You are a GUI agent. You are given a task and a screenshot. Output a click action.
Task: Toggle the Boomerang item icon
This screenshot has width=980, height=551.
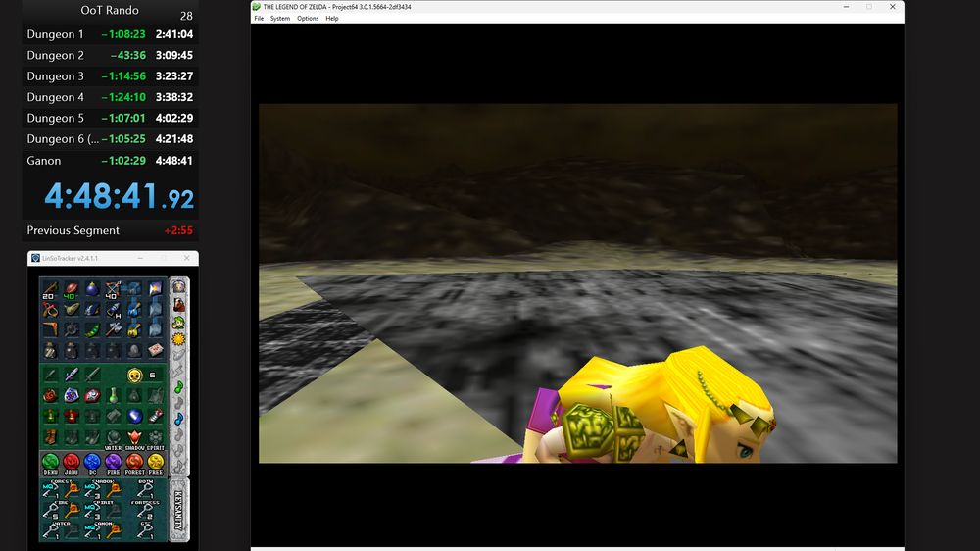tap(49, 329)
